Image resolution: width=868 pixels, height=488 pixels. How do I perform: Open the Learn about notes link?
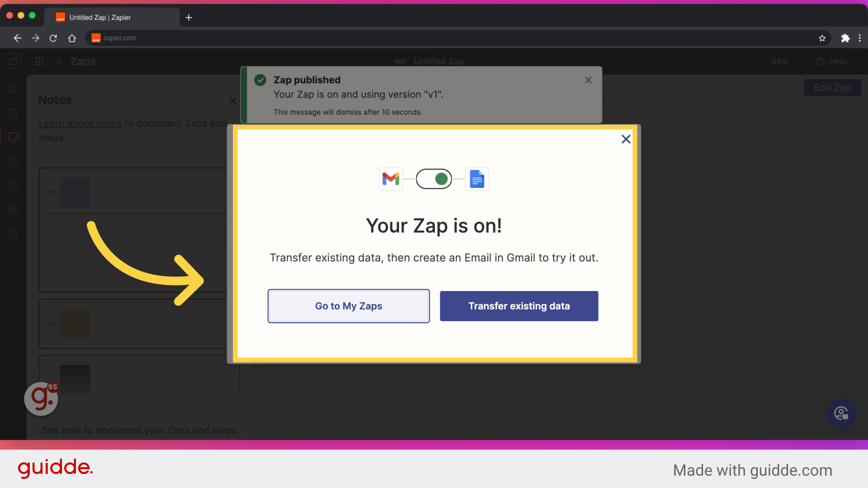coord(80,123)
